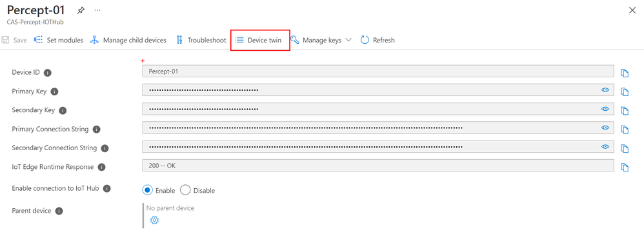Copy the Device ID value
The height and width of the screenshot is (232, 644).
[625, 73]
